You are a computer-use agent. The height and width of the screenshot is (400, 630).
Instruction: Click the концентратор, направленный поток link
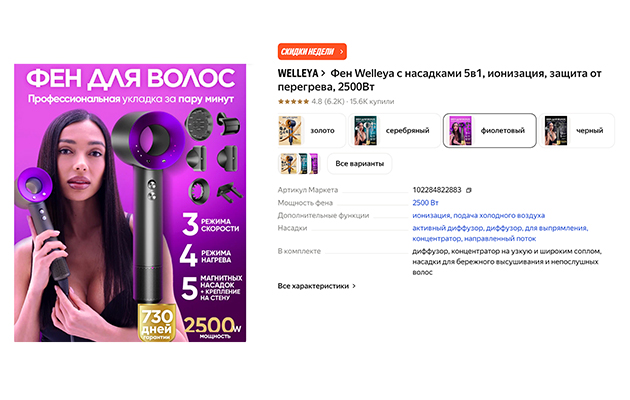[x=474, y=239]
